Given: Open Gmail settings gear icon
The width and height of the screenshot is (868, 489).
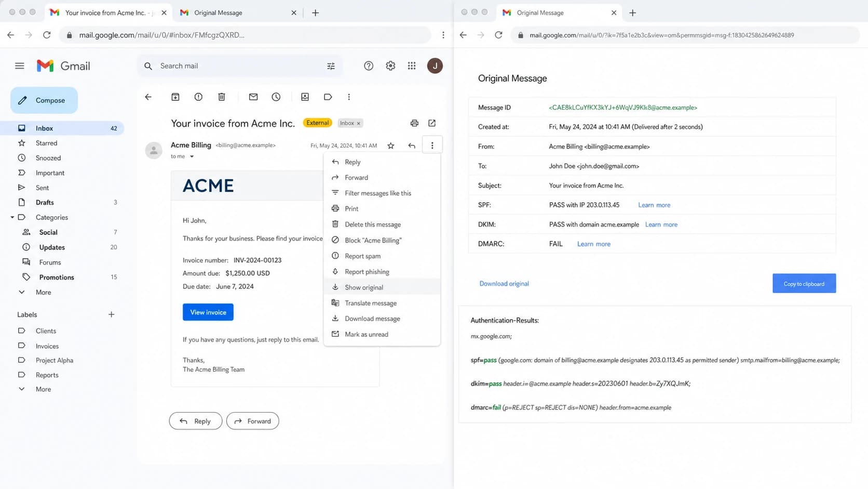Looking at the screenshot, I should pyautogui.click(x=390, y=66).
